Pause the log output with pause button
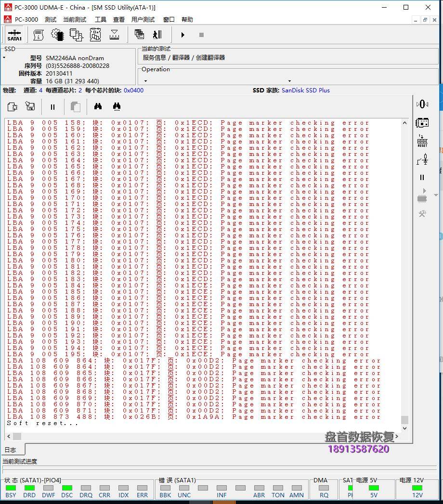This screenshot has width=443, height=504. coord(52,107)
